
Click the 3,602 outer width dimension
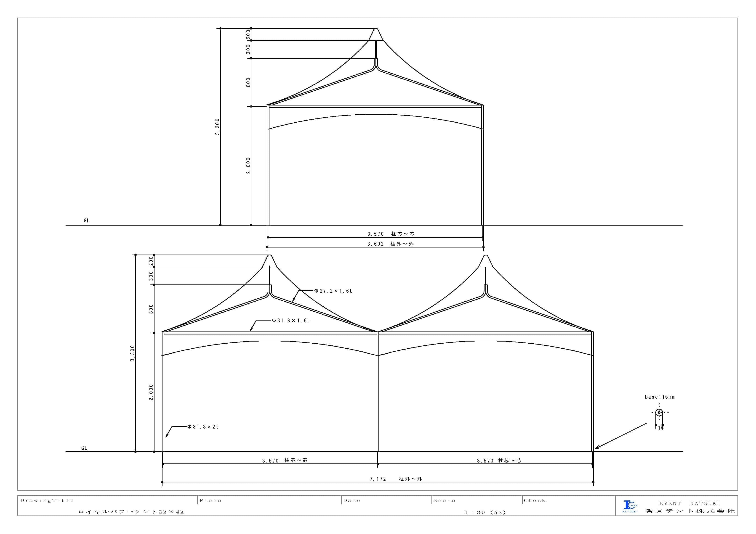click(x=375, y=244)
